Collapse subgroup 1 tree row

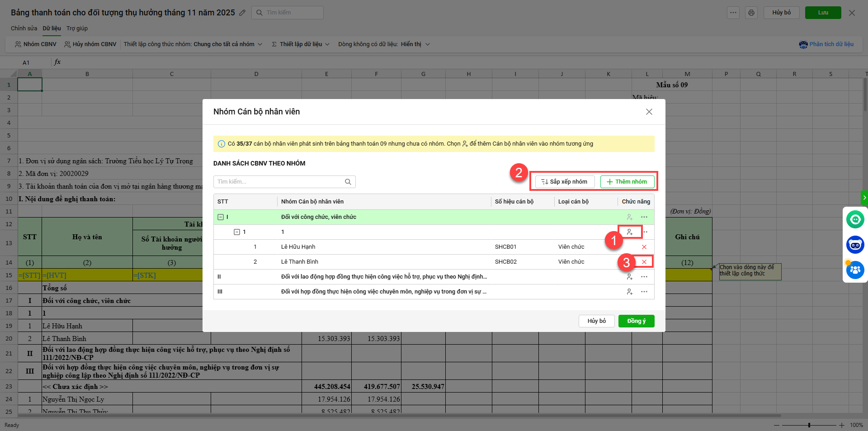click(236, 232)
